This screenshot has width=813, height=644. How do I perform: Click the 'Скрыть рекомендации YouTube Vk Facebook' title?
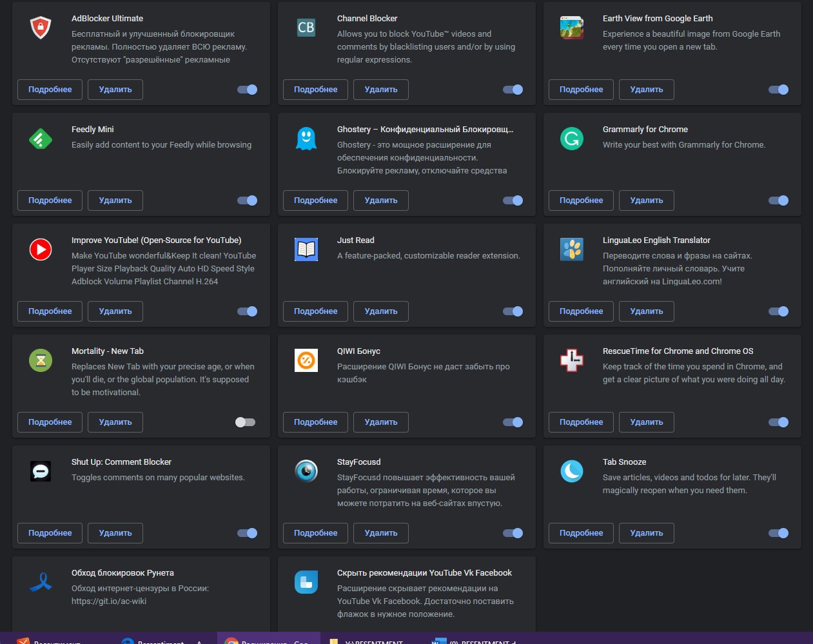(424, 573)
